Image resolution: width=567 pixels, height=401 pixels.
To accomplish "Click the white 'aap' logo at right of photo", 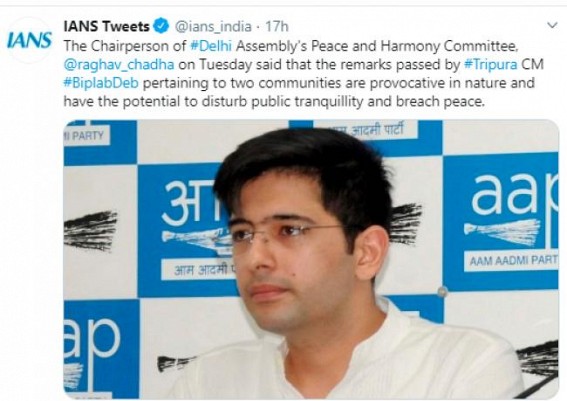I will click(x=514, y=197).
